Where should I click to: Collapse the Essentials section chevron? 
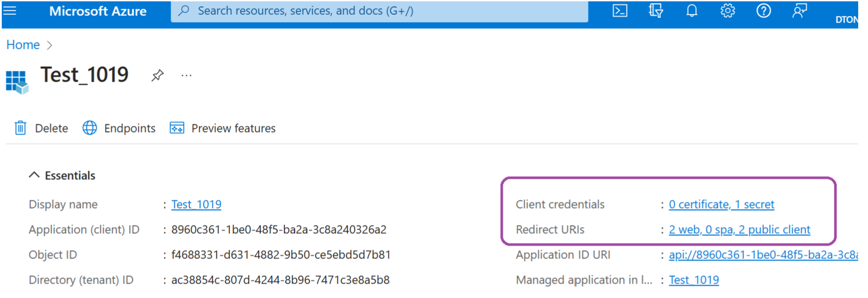(34, 175)
